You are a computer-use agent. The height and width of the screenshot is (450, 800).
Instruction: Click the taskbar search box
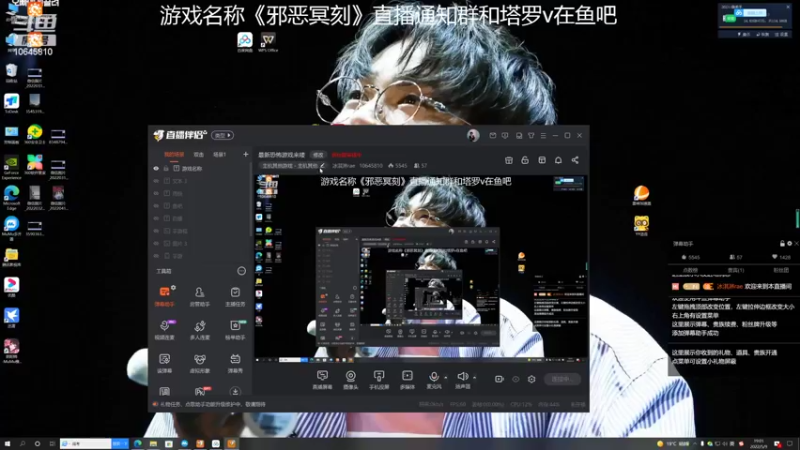[x=85, y=444]
